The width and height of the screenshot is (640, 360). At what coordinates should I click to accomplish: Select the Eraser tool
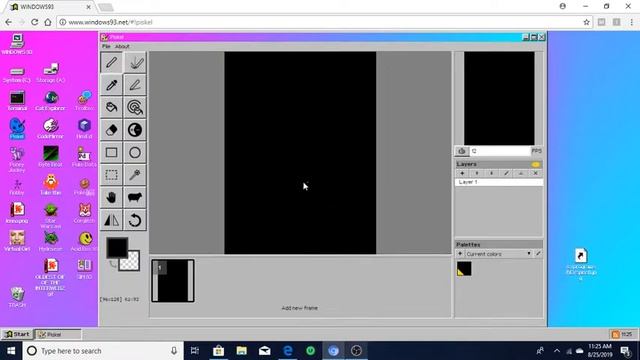click(111, 130)
